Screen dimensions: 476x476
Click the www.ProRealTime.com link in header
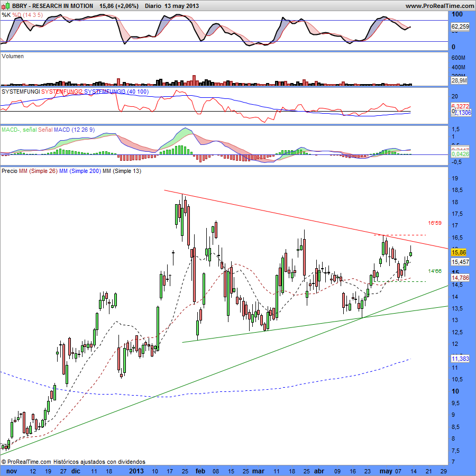(x=439, y=6)
